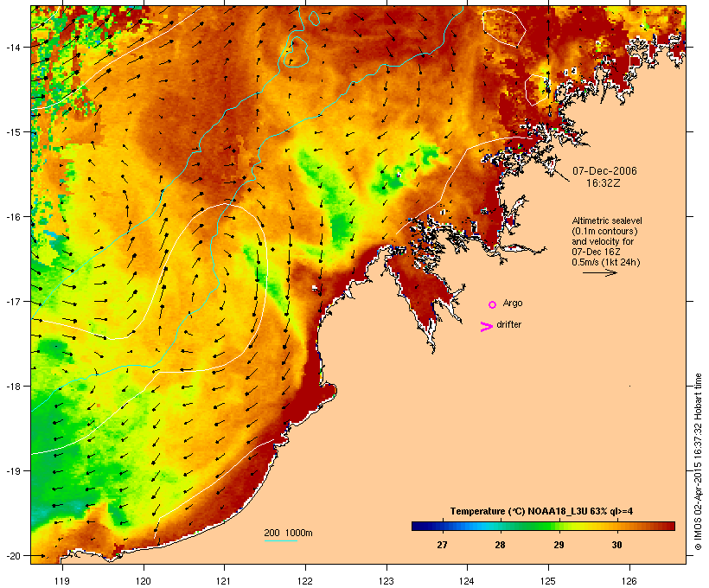Click longitude axis label 122

coord(305,581)
